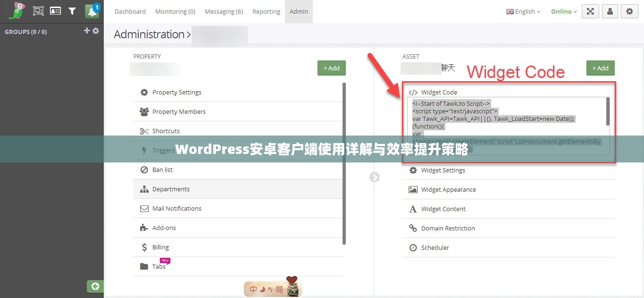
Task: Open notifications bell with badge
Action: (x=92, y=11)
